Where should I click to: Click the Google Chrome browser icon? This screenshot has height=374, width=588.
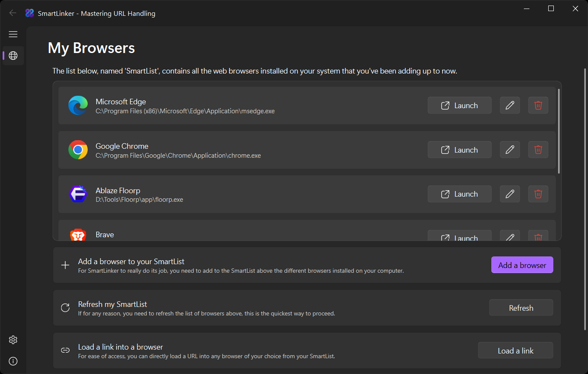(78, 150)
